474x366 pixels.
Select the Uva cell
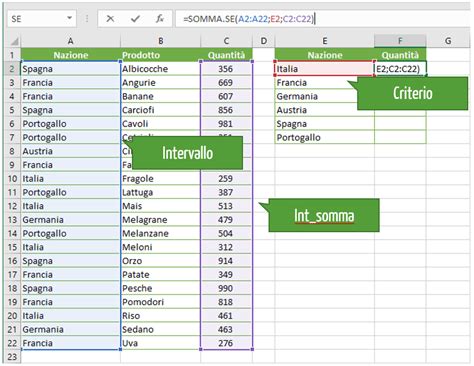tap(160, 343)
